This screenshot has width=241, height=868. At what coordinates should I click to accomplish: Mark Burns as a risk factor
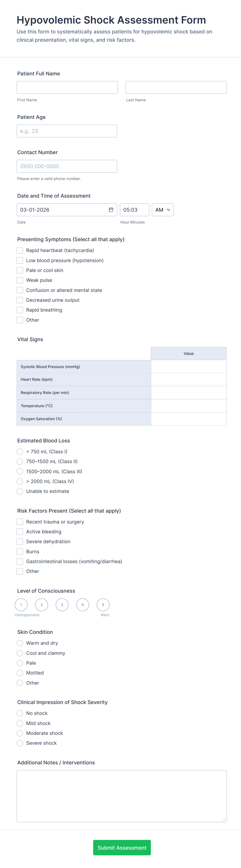pos(20,551)
